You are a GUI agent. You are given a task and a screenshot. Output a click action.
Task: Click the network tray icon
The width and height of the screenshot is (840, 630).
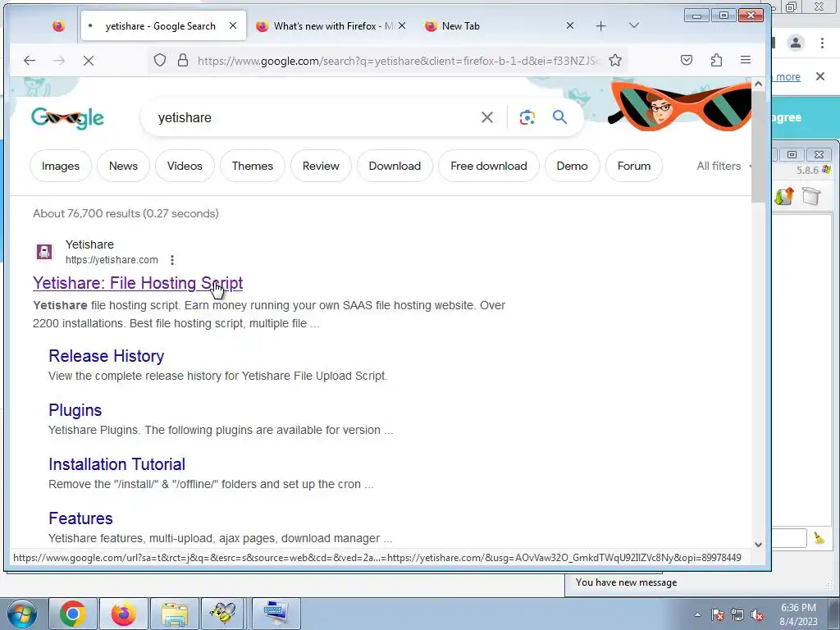point(737,614)
